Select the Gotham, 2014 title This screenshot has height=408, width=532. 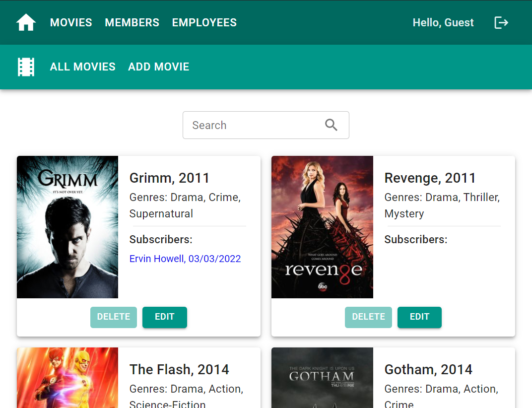click(428, 369)
